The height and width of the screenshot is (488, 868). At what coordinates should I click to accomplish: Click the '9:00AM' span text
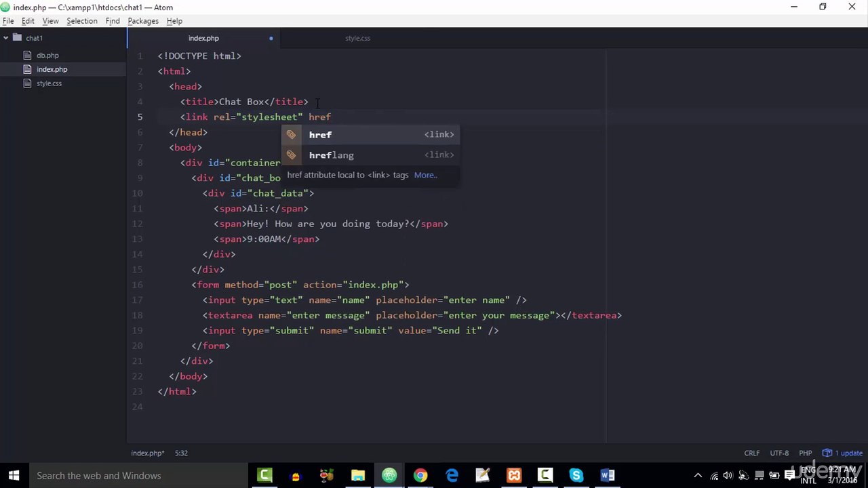point(264,239)
